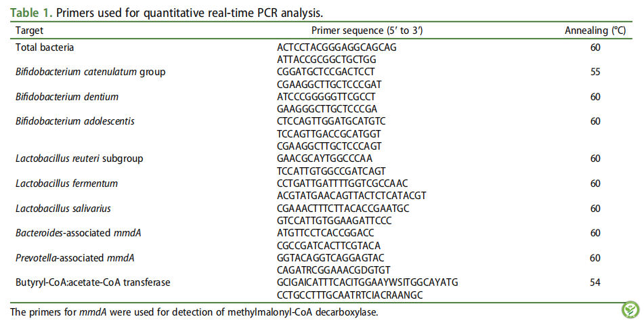This screenshot has height=323, width=644.
Task: Click the annealing value 54
Action: tap(595, 282)
